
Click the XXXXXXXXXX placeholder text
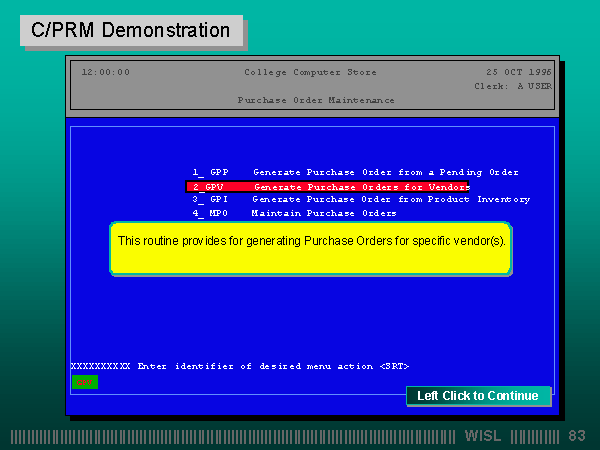(100, 366)
